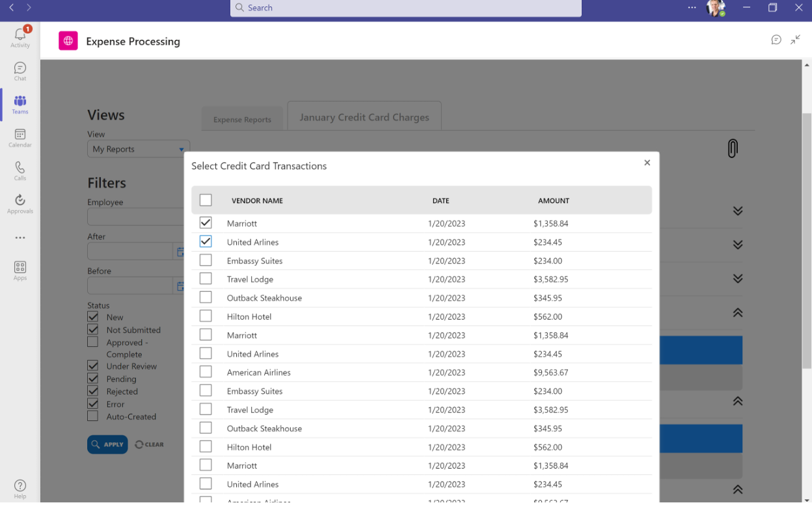The height and width of the screenshot is (505, 812).
Task: Check the American Airlines $9,563.67 checkbox
Action: (x=206, y=372)
